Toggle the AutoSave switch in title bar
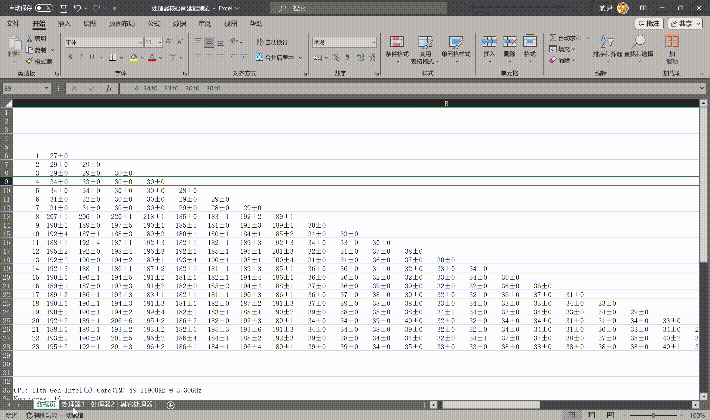 coord(43,8)
